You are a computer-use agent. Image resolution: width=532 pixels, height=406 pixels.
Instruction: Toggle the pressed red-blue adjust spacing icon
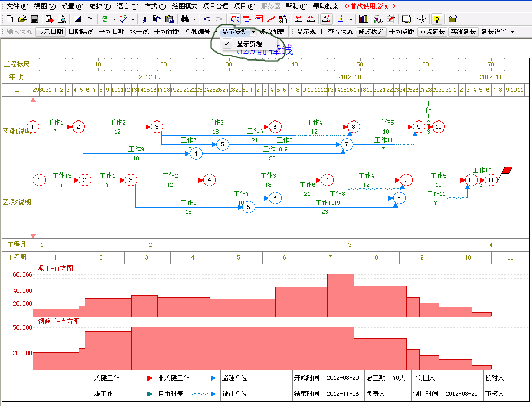[326, 19]
